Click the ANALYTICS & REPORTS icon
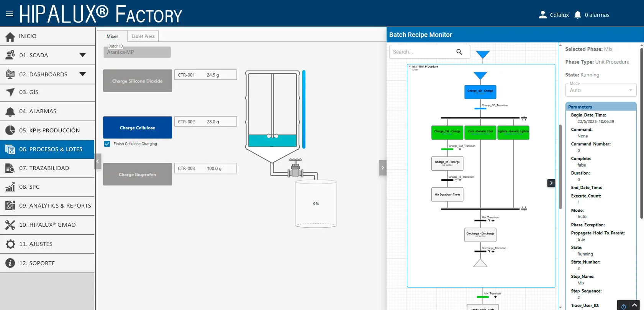Screen dimensions: 644x310 10,206
